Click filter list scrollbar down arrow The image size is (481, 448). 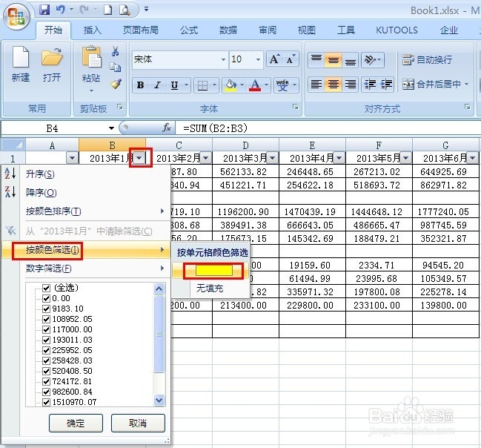coord(159,400)
